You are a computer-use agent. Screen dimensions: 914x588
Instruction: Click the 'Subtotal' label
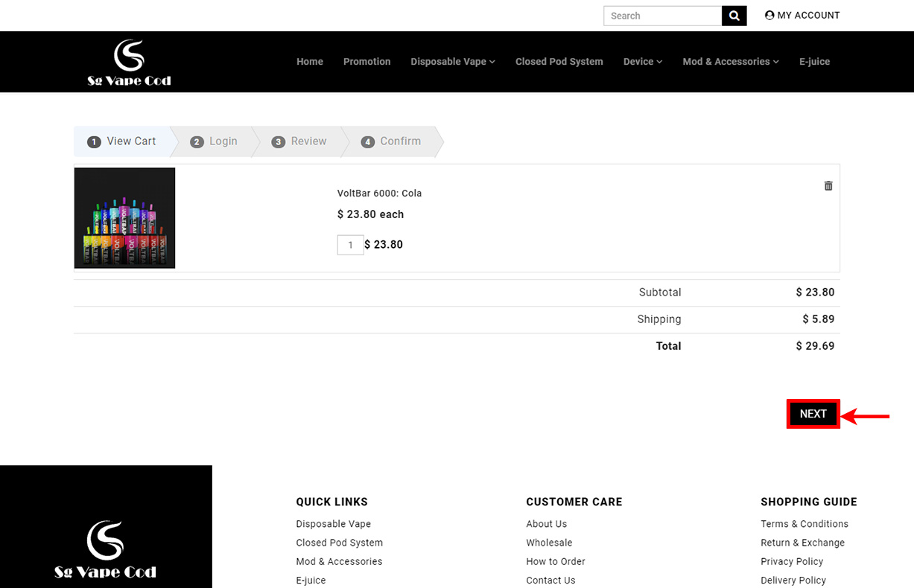pos(660,293)
